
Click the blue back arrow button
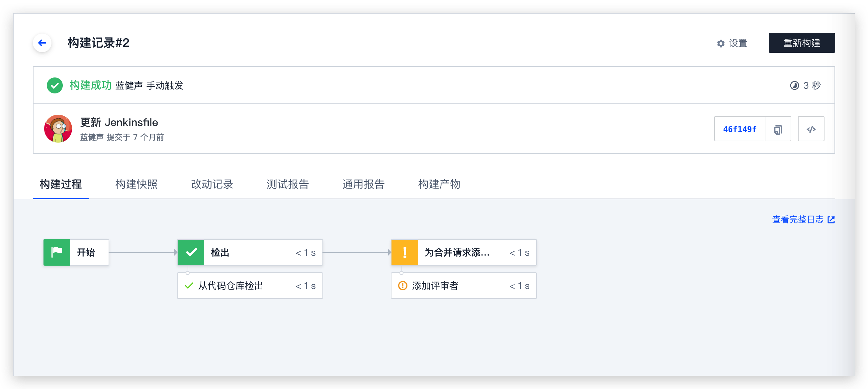pyautogui.click(x=42, y=43)
